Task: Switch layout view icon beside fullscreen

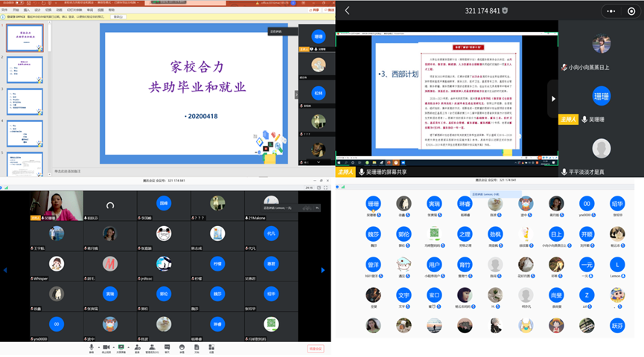Action: click(319, 187)
